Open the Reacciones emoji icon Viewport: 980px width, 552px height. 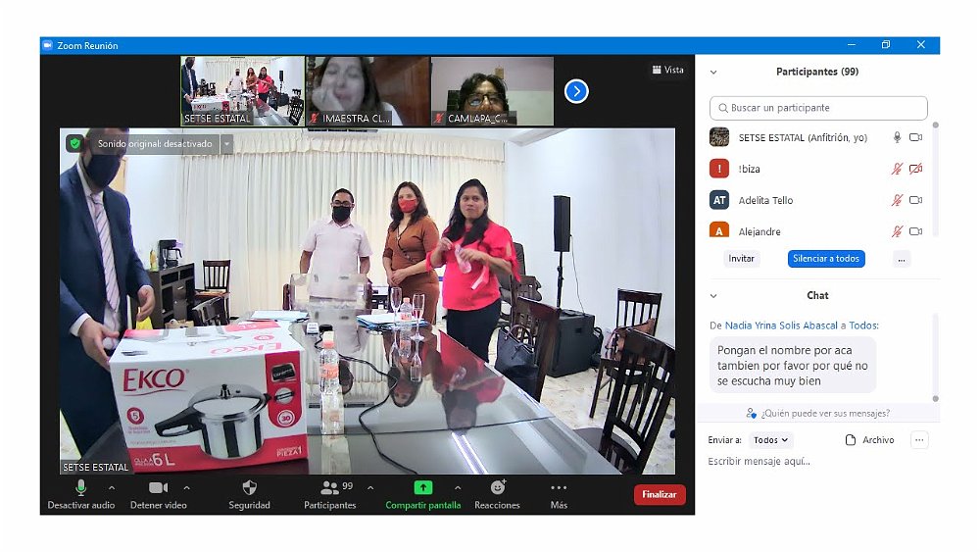(497, 487)
